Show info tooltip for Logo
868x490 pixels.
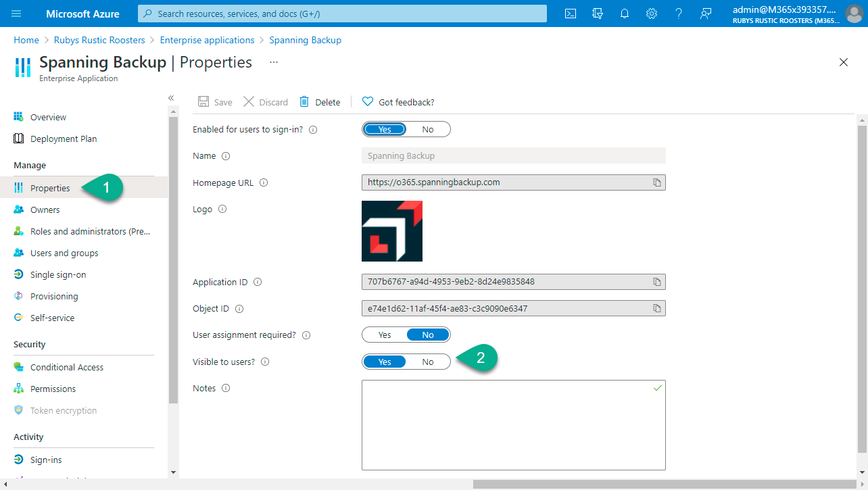222,210
